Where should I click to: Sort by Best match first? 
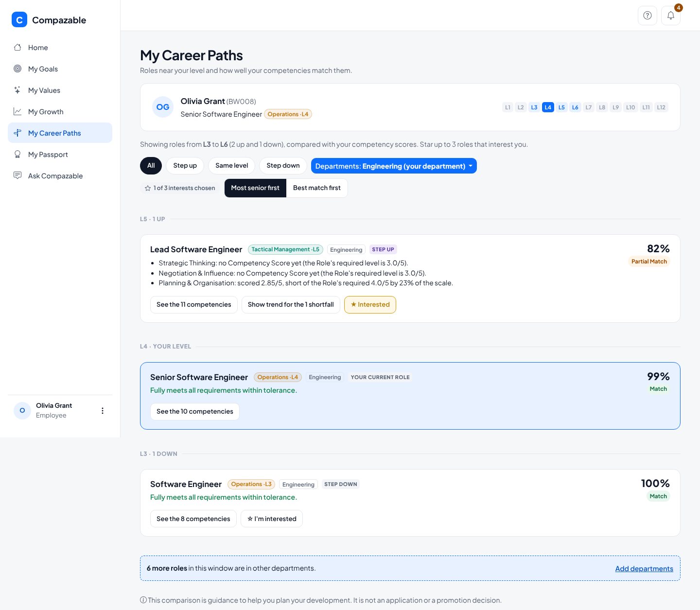(x=317, y=188)
